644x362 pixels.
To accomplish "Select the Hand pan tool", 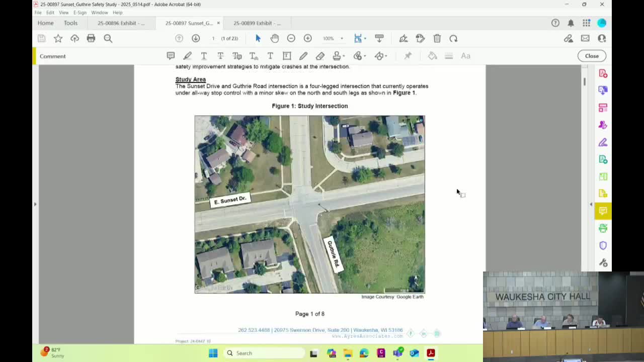I will (x=274, y=38).
